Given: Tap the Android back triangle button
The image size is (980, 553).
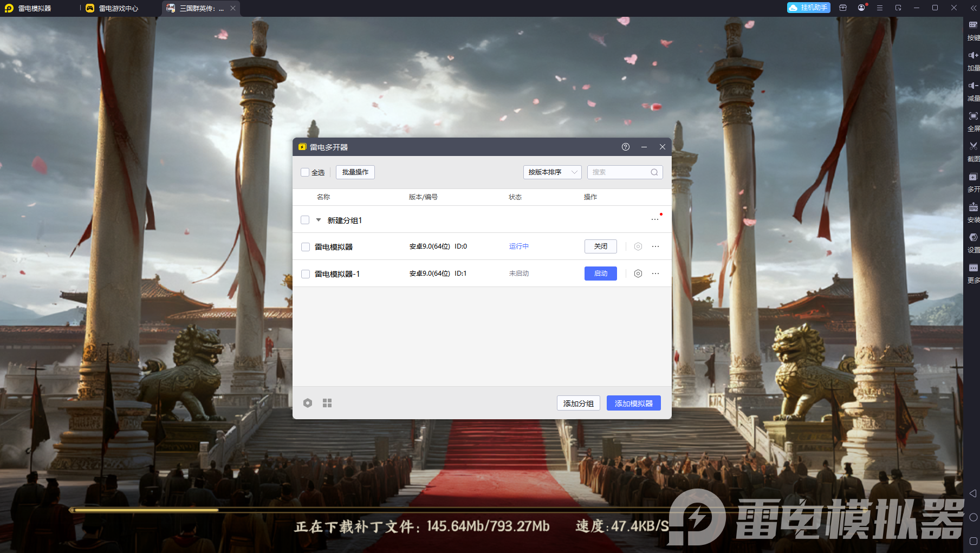Looking at the screenshot, I should point(973,493).
